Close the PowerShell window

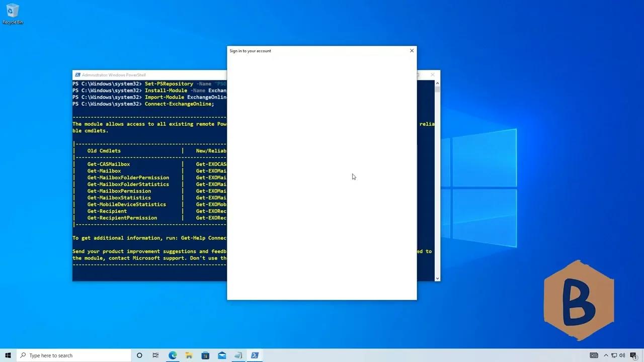(432, 75)
